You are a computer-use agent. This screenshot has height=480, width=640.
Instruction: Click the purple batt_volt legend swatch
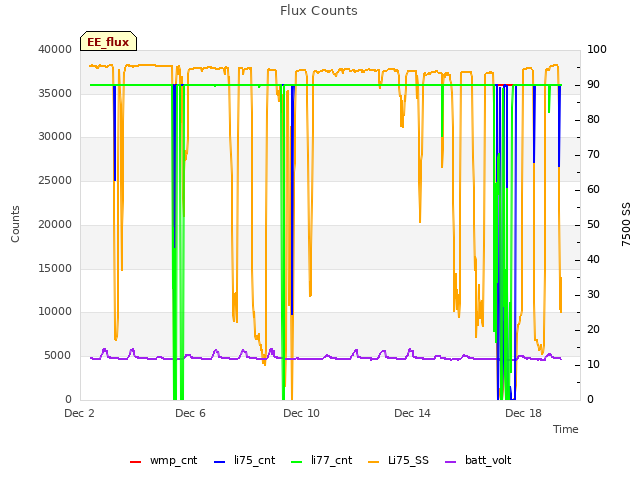(x=450, y=462)
